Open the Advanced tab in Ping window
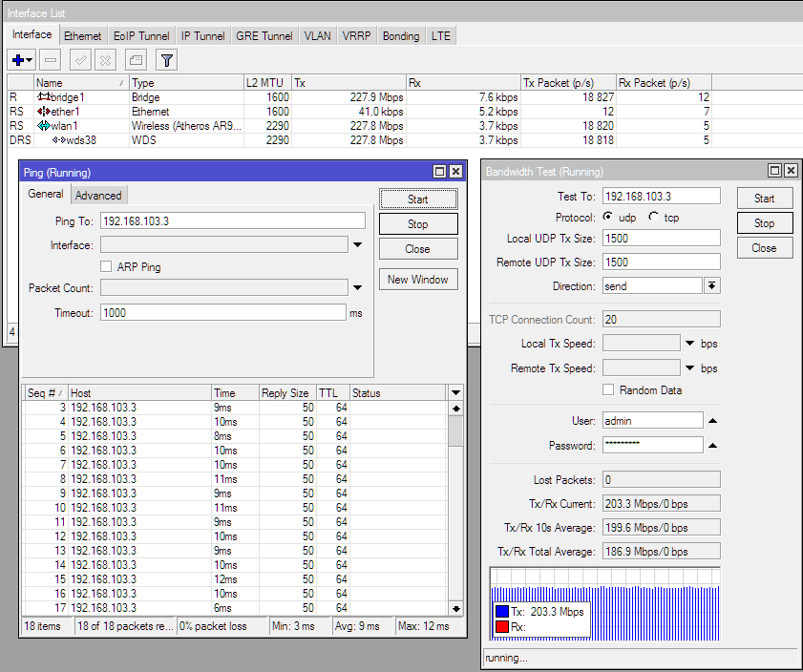 98,196
